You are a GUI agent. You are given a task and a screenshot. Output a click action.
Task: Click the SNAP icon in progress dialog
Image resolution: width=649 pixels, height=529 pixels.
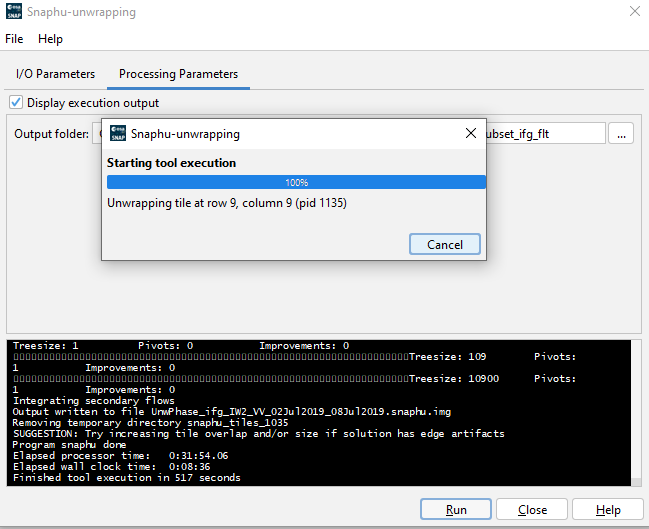point(118,133)
